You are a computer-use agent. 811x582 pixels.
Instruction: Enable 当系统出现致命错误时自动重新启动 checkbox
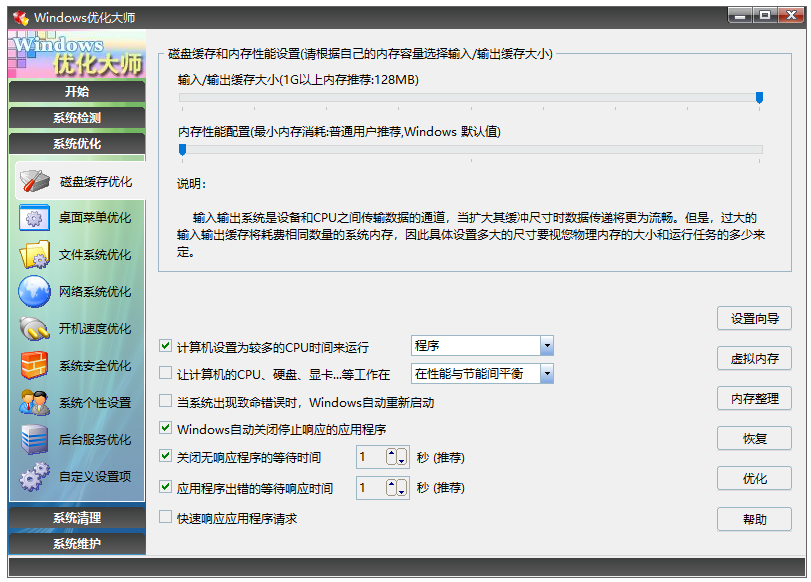tap(165, 401)
